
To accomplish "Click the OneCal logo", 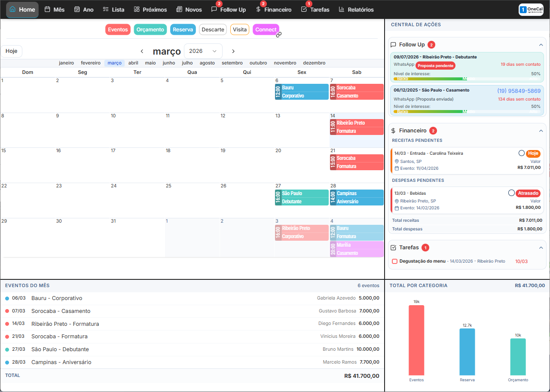I will [x=531, y=9].
